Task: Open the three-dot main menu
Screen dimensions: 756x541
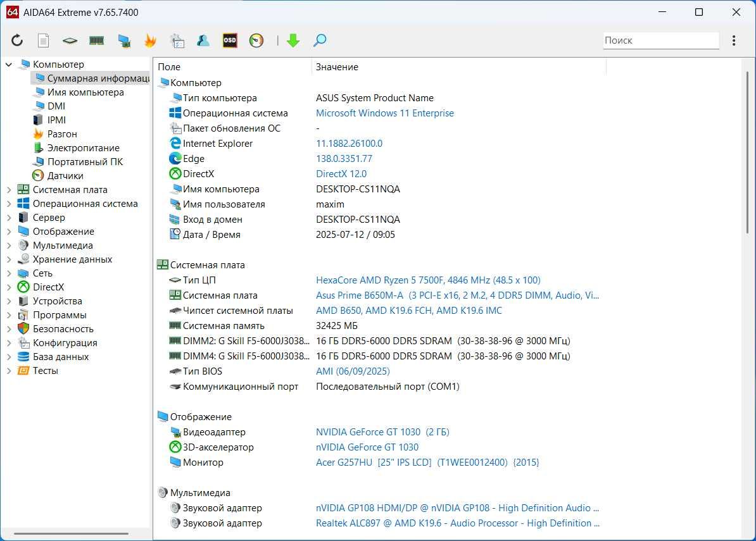Action: [x=734, y=40]
